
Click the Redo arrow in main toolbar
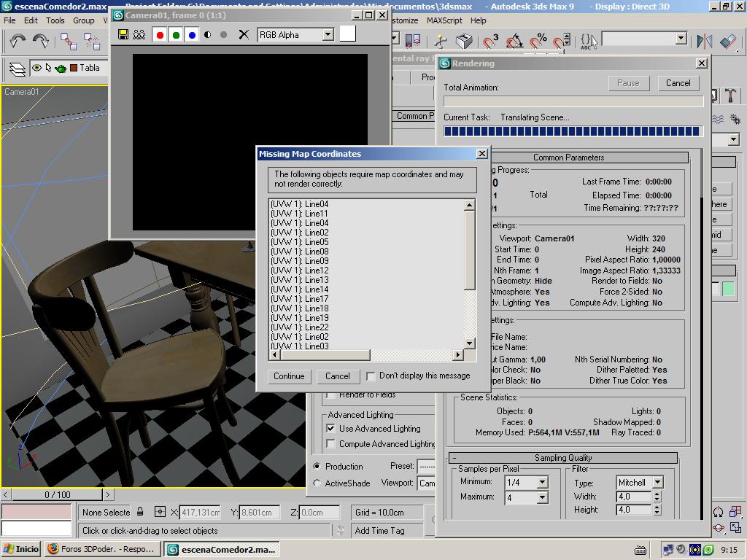click(41, 41)
